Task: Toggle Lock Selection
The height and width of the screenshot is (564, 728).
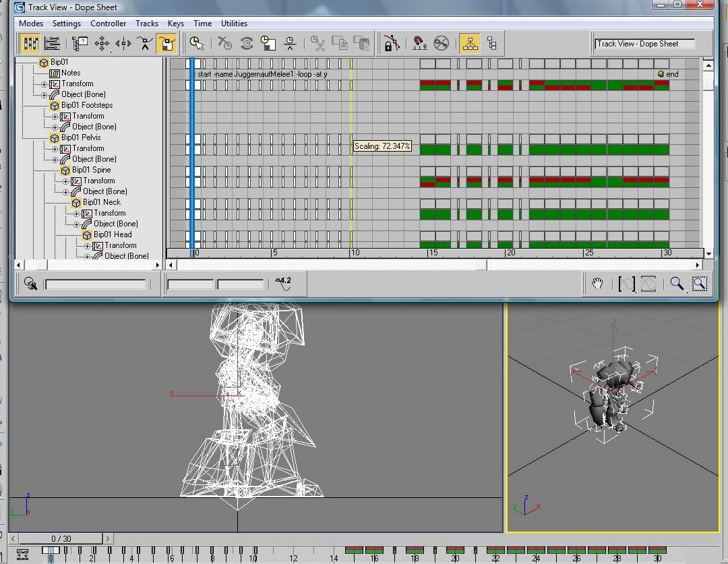Action: pyautogui.click(x=391, y=44)
